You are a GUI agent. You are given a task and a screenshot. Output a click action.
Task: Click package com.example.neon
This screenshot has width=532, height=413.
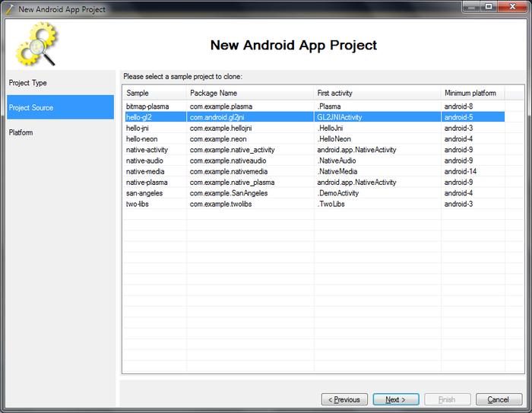pyautogui.click(x=218, y=139)
